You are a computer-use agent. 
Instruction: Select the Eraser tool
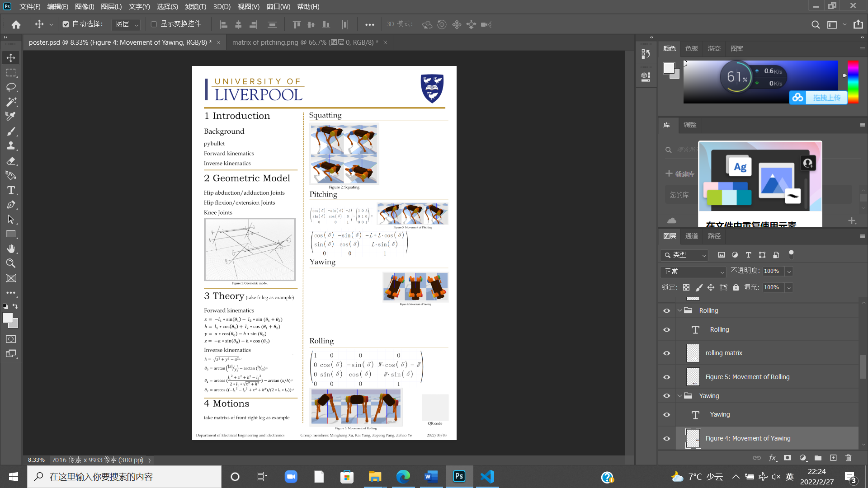11,161
